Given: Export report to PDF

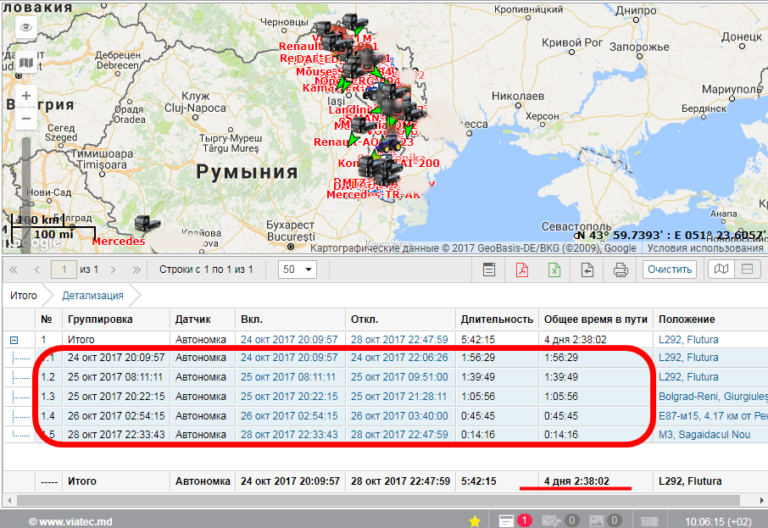Looking at the screenshot, I should coord(522,270).
